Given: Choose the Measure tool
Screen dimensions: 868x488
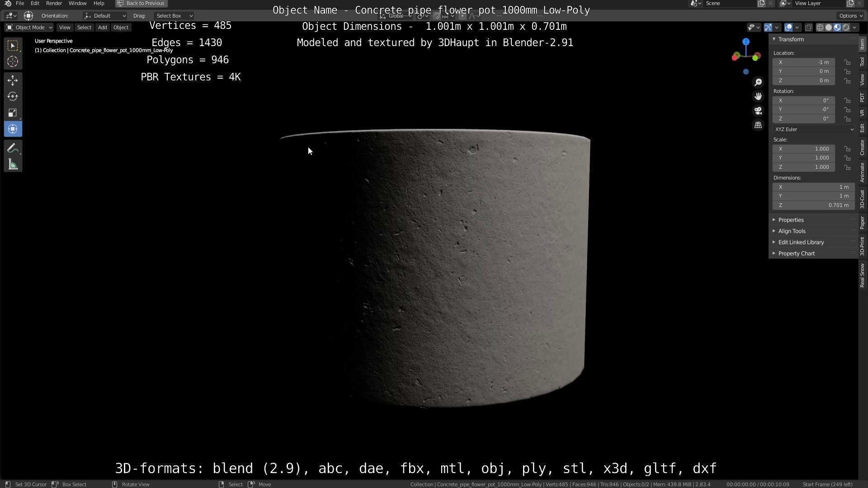Looking at the screenshot, I should click(13, 165).
